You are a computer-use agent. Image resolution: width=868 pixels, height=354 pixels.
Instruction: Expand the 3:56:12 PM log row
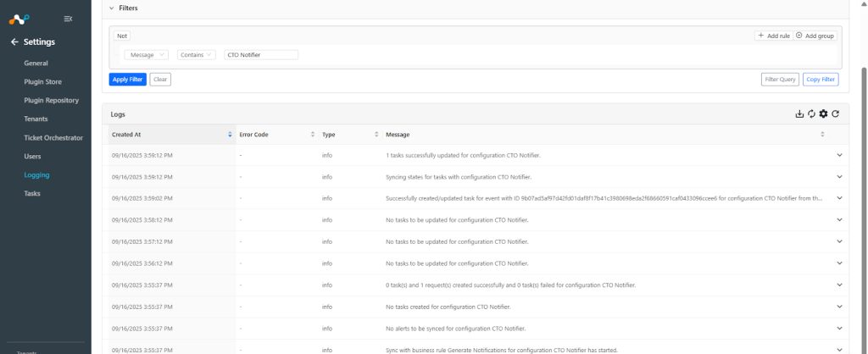pyautogui.click(x=840, y=263)
